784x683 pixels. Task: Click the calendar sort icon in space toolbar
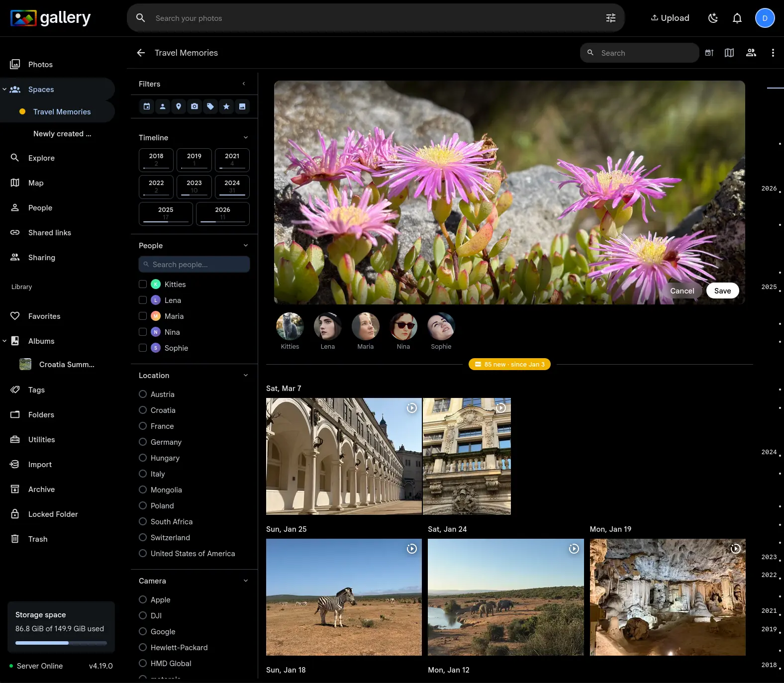point(709,53)
